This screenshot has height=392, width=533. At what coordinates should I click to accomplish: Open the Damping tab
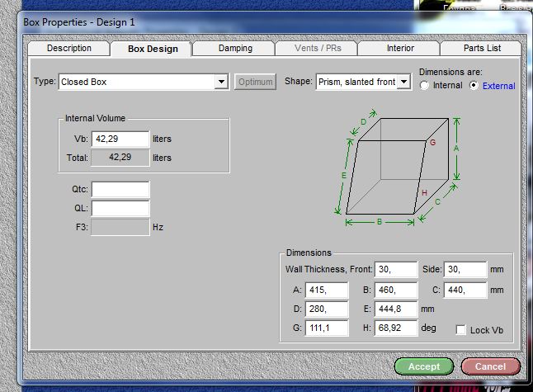(235, 49)
